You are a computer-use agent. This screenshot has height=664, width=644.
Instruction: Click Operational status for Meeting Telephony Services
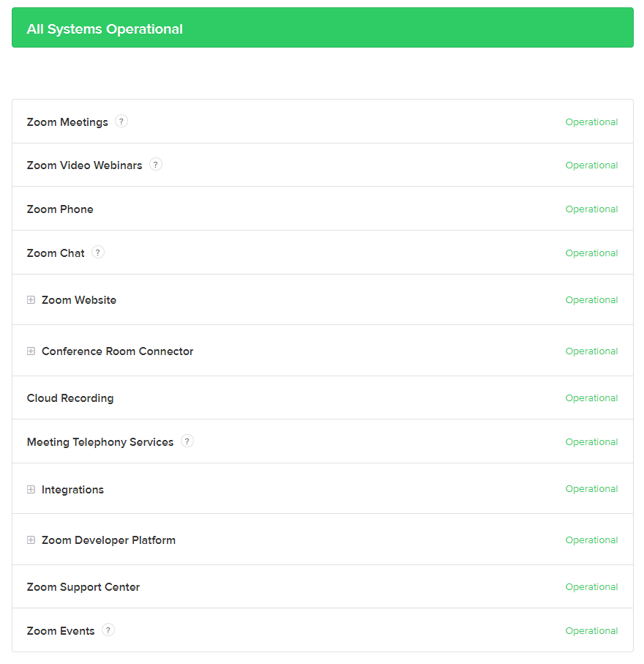(x=591, y=441)
